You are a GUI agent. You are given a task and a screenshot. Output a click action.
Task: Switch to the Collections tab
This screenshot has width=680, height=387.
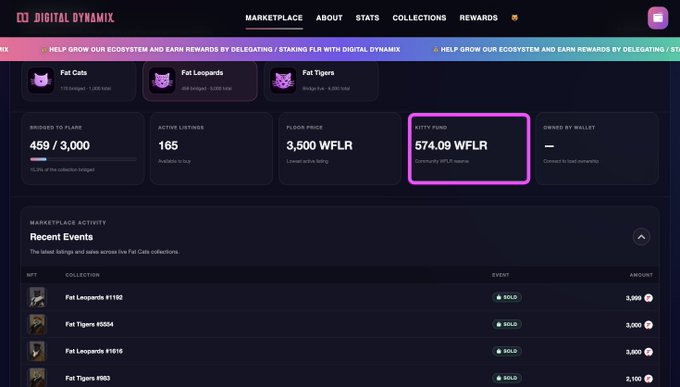419,18
